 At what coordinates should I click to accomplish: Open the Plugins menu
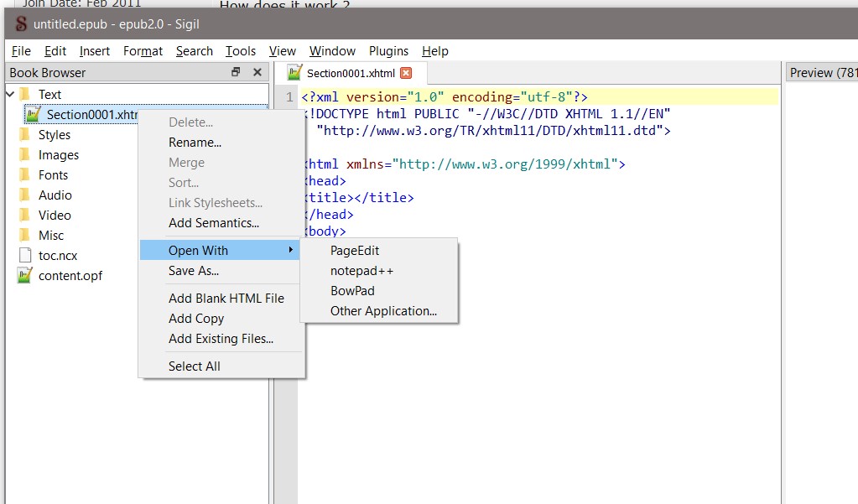(388, 51)
